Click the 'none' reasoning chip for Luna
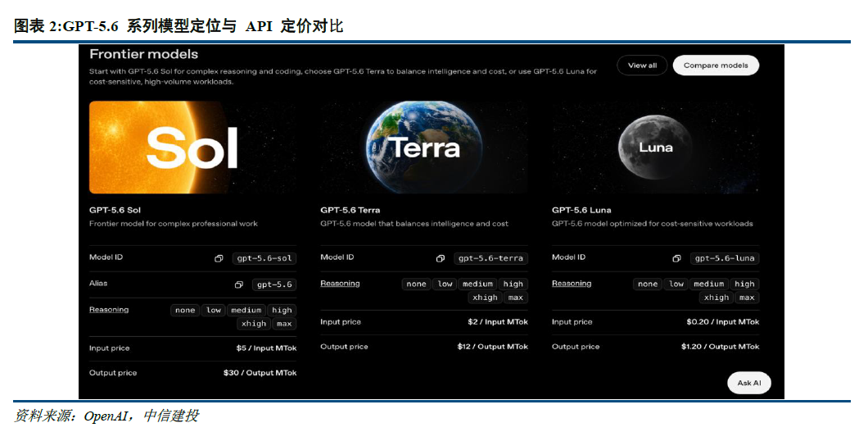 [x=648, y=284]
